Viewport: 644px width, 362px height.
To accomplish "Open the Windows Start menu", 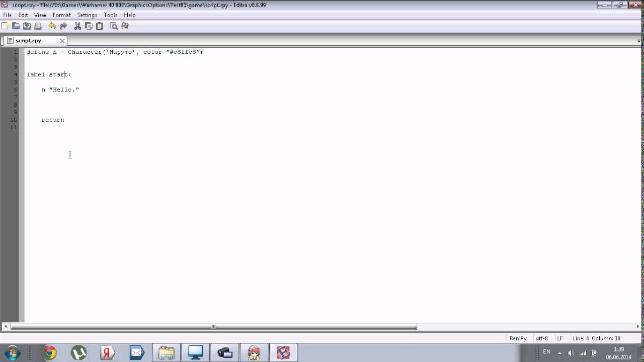I will [x=12, y=353].
